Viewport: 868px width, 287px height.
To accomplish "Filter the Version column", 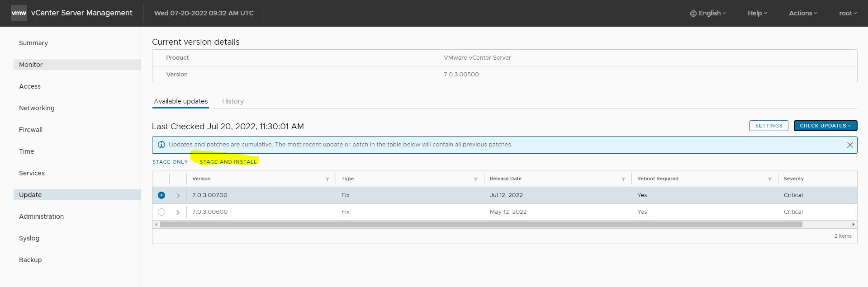I will tap(327, 179).
